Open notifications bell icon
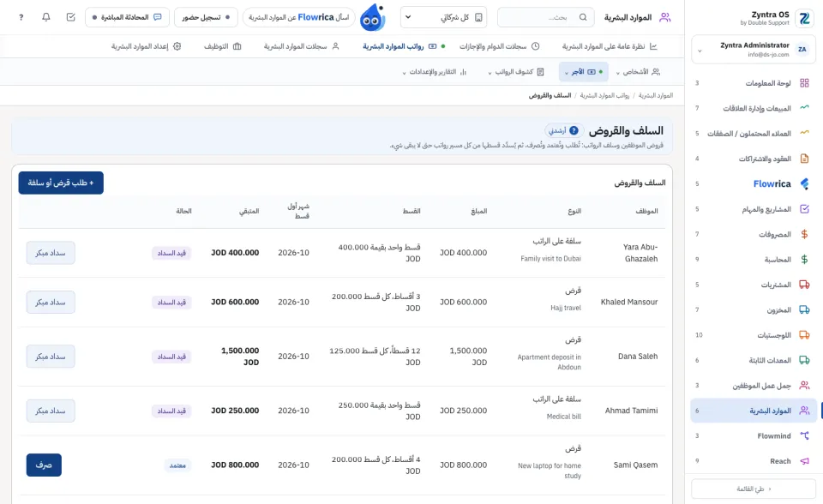 46,17
